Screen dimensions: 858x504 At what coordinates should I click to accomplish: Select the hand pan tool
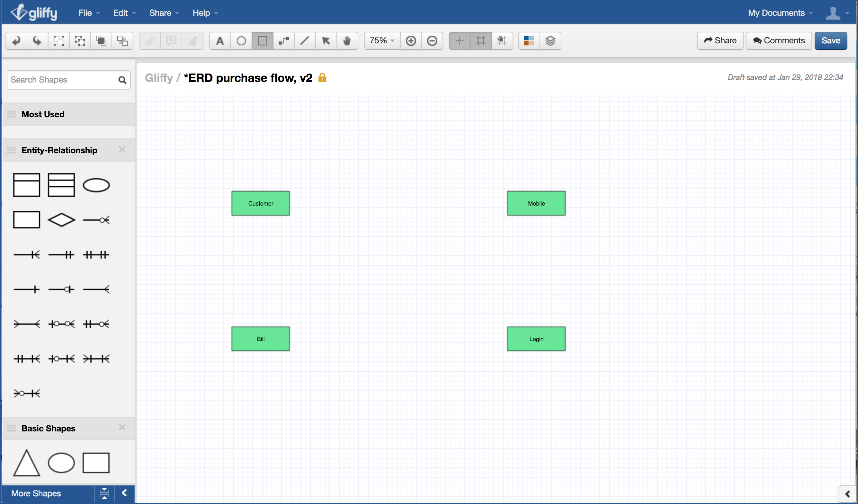pos(347,41)
